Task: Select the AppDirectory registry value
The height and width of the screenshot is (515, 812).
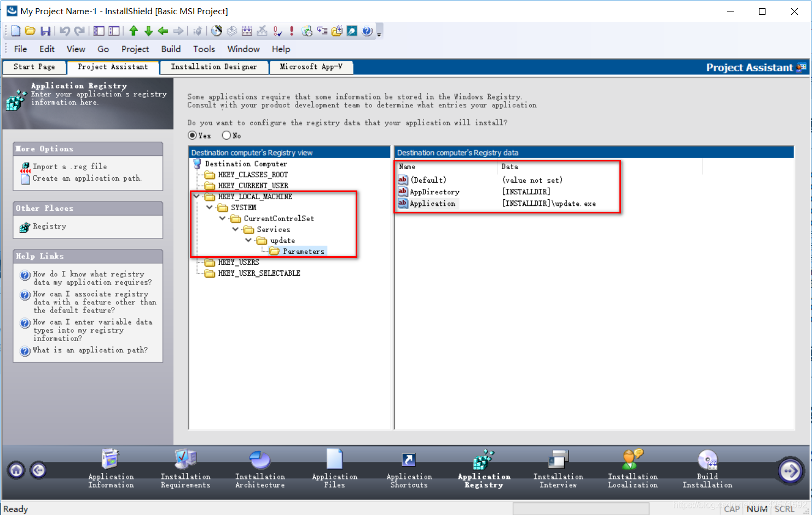Action: [434, 192]
